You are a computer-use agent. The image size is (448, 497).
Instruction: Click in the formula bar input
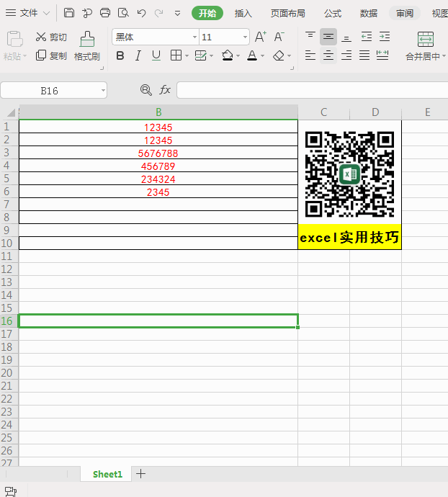(312, 90)
